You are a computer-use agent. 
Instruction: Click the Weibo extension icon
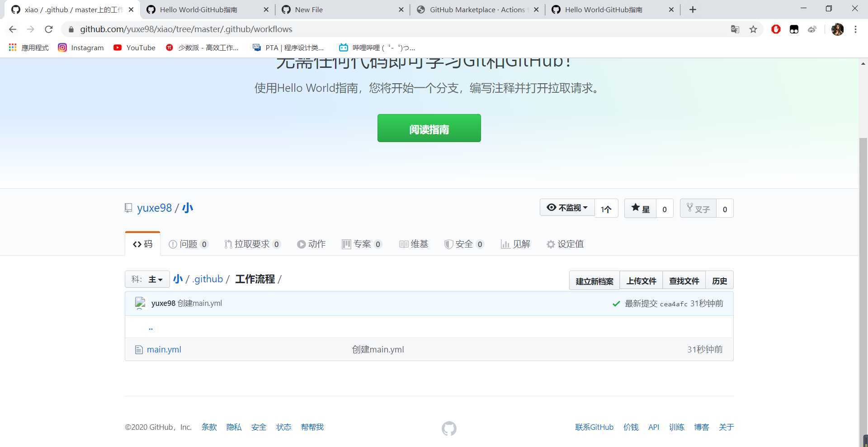click(812, 29)
